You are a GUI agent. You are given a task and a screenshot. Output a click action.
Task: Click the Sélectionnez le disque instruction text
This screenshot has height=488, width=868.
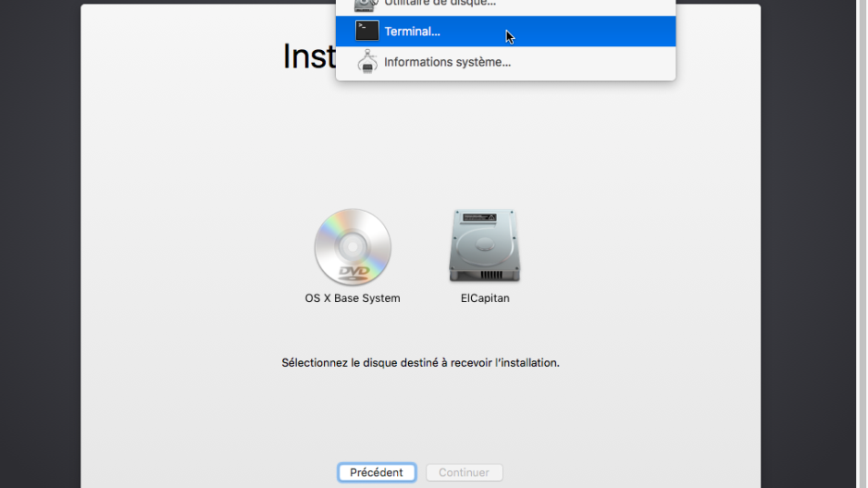pyautogui.click(x=420, y=363)
